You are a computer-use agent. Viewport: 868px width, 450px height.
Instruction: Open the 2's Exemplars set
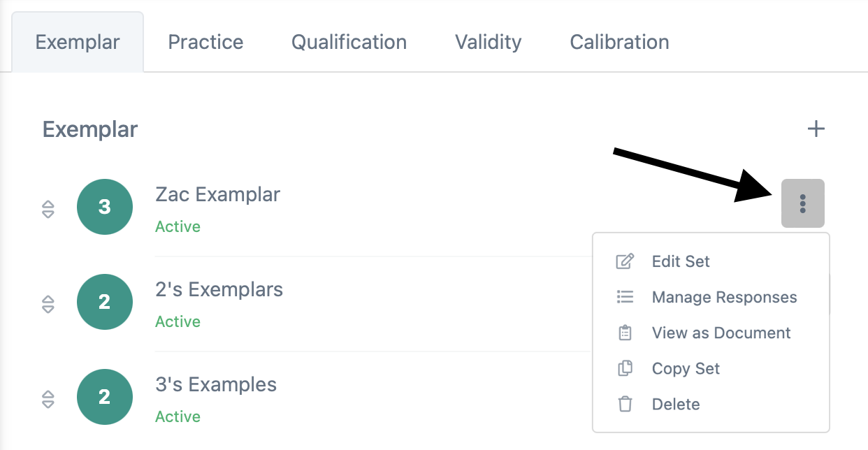coord(219,289)
